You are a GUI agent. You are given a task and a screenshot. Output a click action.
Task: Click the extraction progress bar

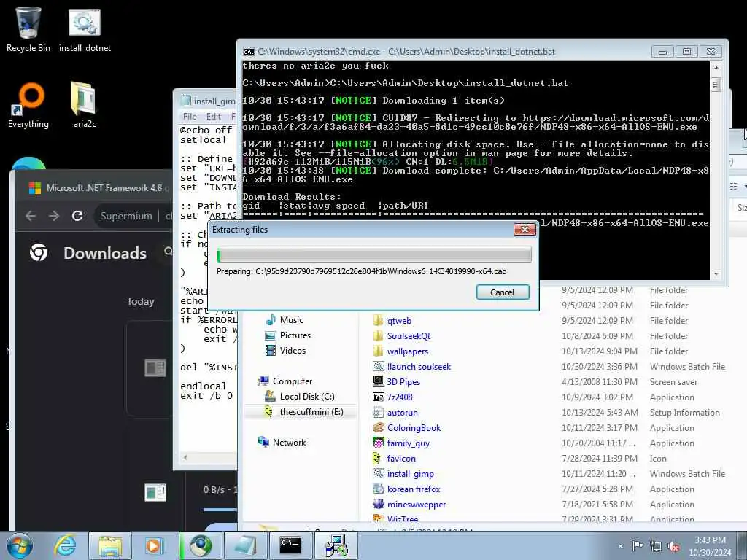(374, 254)
